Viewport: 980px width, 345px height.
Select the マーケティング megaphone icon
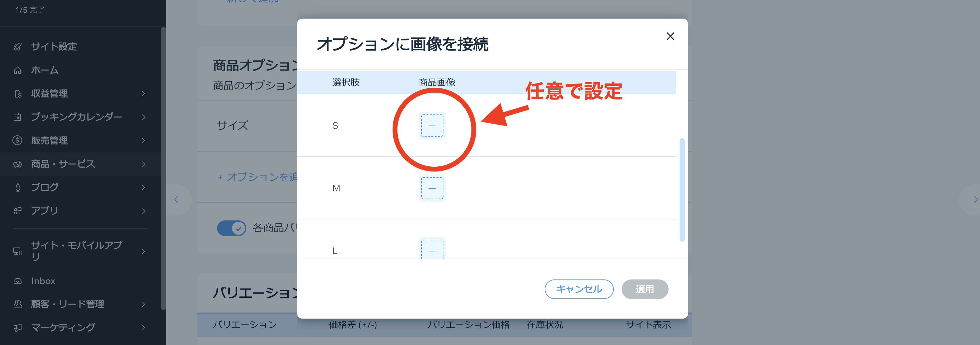(17, 327)
